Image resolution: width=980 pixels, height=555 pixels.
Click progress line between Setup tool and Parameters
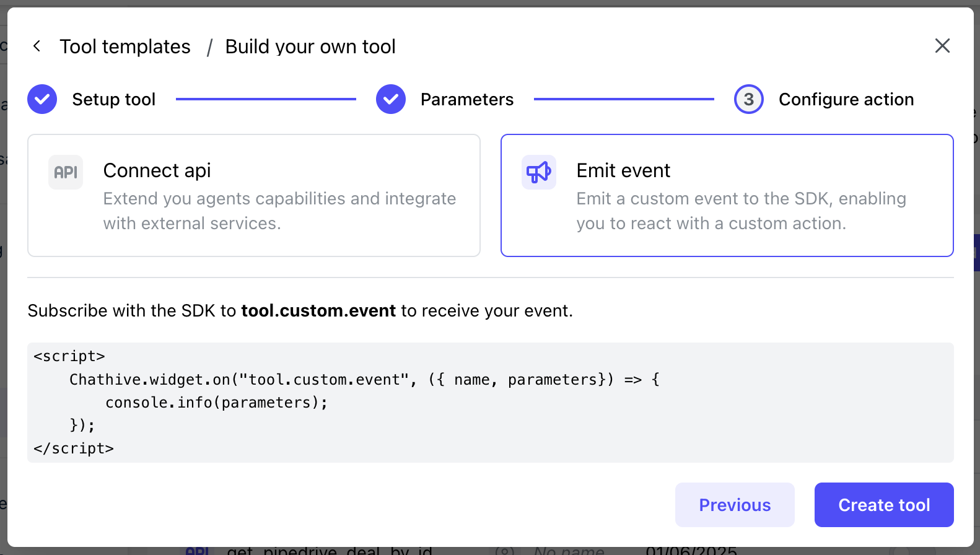(x=266, y=99)
